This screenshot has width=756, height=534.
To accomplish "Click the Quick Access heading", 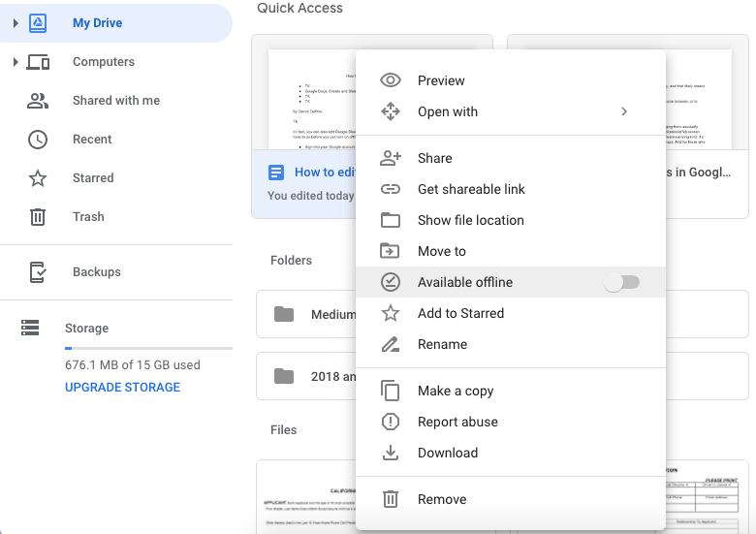I will 299,8.
